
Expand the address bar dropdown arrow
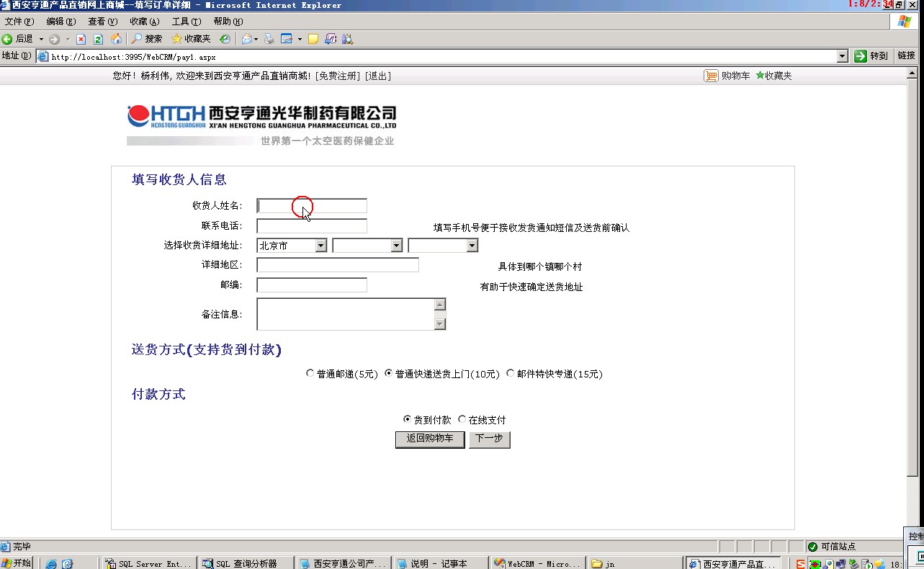point(843,56)
